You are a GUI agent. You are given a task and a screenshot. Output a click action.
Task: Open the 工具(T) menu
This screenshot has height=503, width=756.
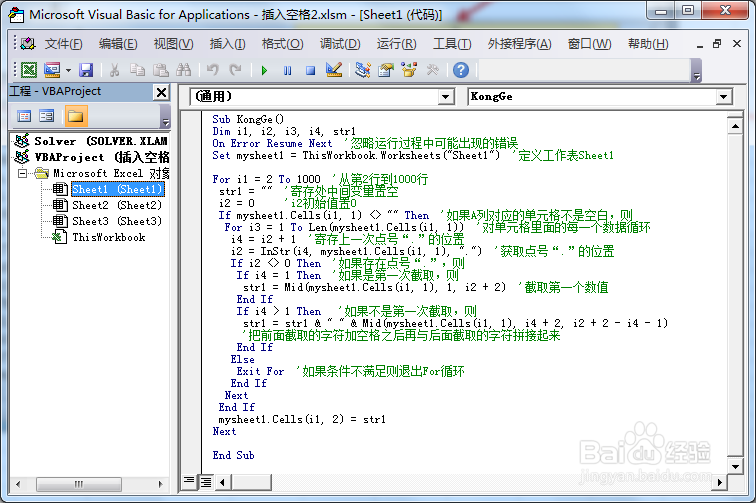tap(452, 44)
